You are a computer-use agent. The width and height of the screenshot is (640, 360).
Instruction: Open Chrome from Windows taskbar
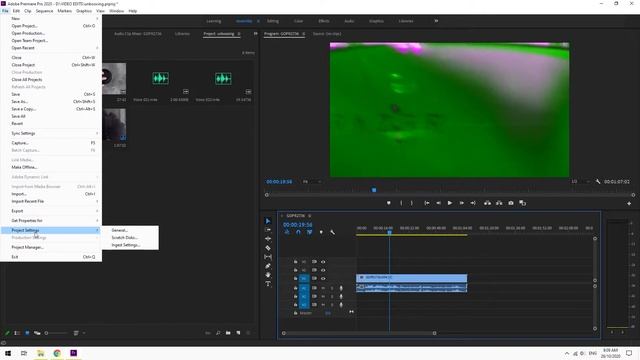click(57, 353)
